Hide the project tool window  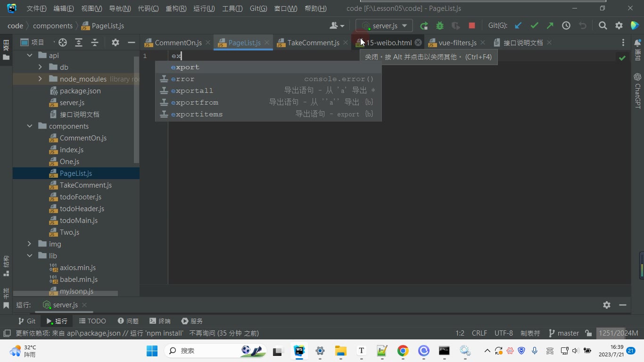tap(132, 42)
